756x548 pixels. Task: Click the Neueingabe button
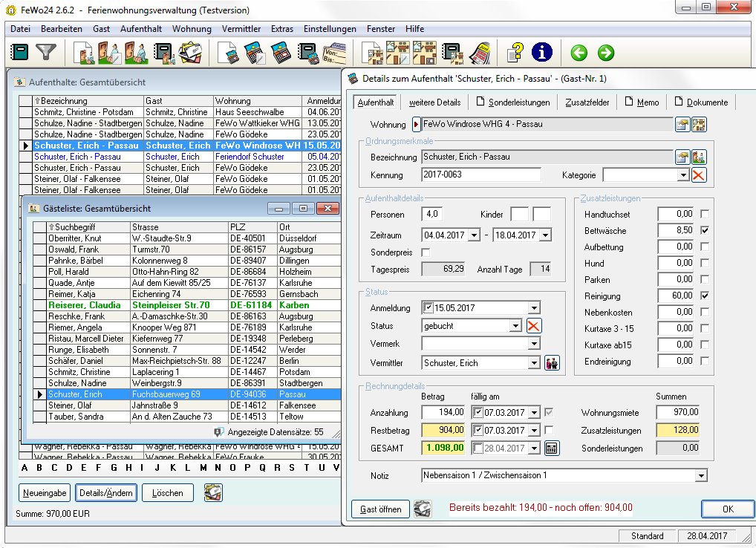pos(46,492)
